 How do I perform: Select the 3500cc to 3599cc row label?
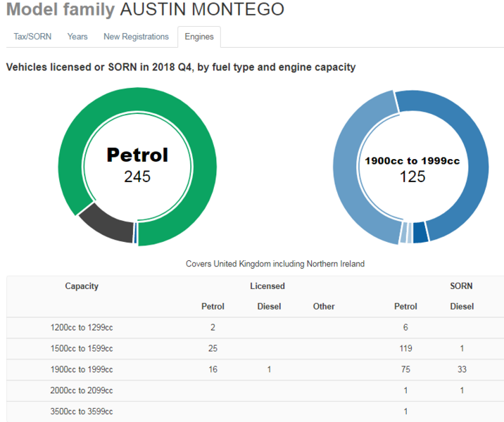[82, 411]
